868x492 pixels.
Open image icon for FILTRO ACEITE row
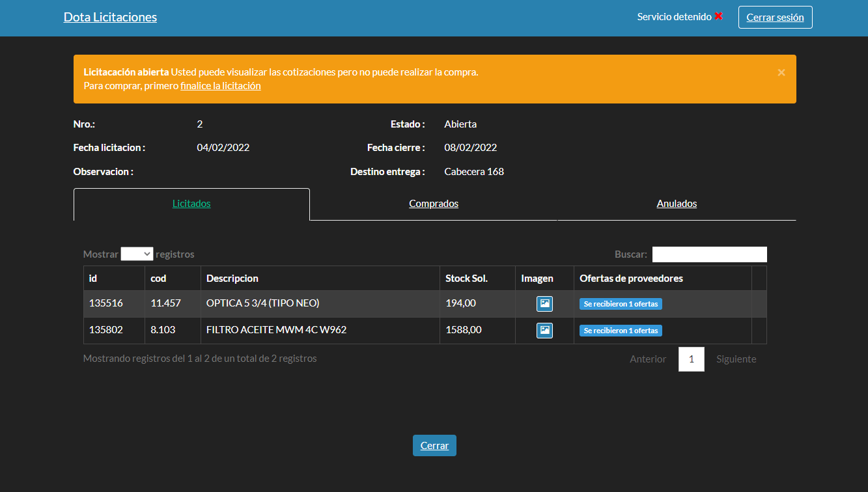click(544, 331)
